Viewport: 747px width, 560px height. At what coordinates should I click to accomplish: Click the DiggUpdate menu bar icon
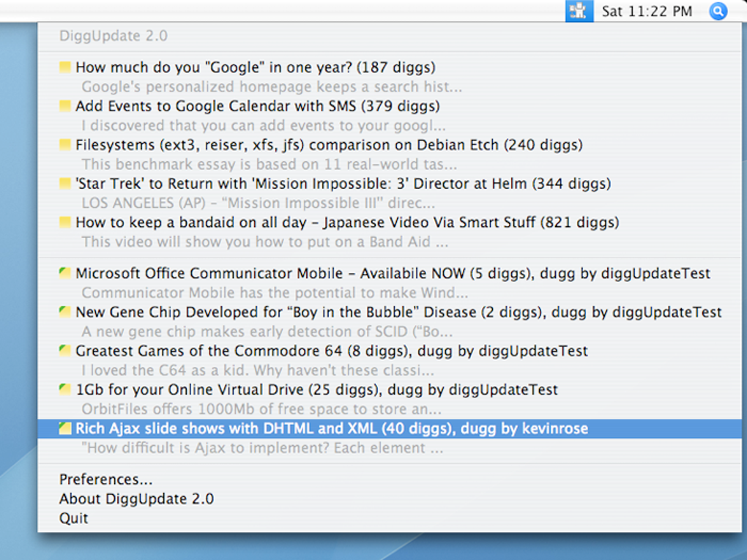tap(579, 11)
